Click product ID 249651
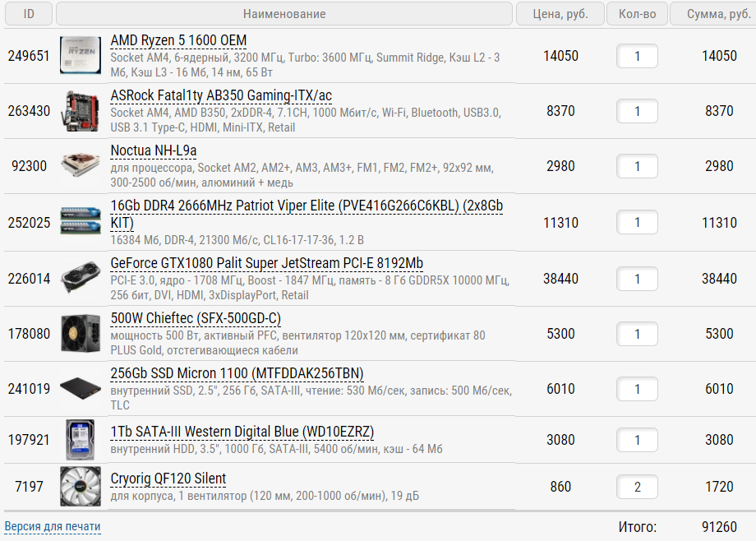 [29, 56]
